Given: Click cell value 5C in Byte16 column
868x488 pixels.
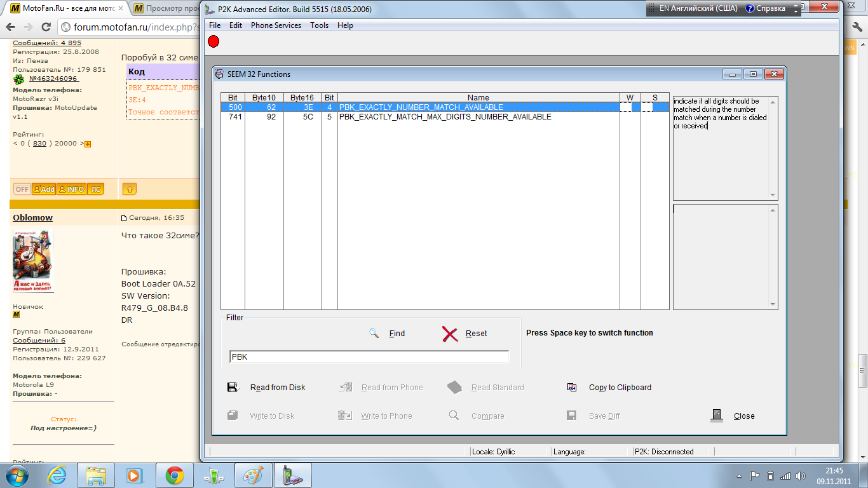Looking at the screenshot, I should point(308,117).
